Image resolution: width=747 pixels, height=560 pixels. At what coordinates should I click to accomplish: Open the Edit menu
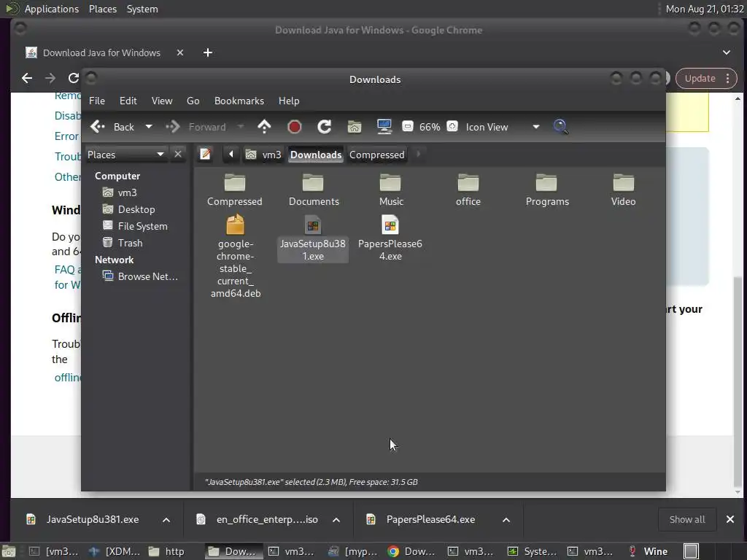[128, 101]
